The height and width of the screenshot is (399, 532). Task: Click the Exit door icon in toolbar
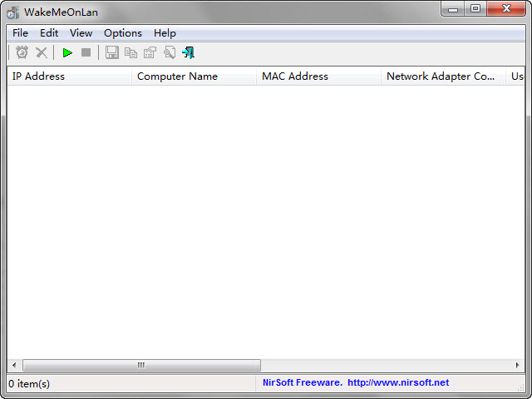click(x=189, y=52)
